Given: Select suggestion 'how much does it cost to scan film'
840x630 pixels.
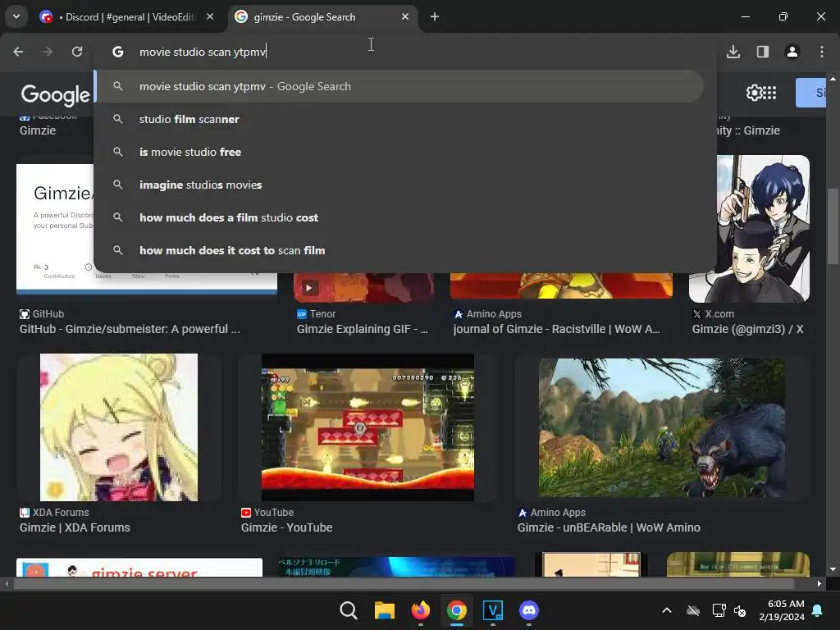Looking at the screenshot, I should 399,250.
